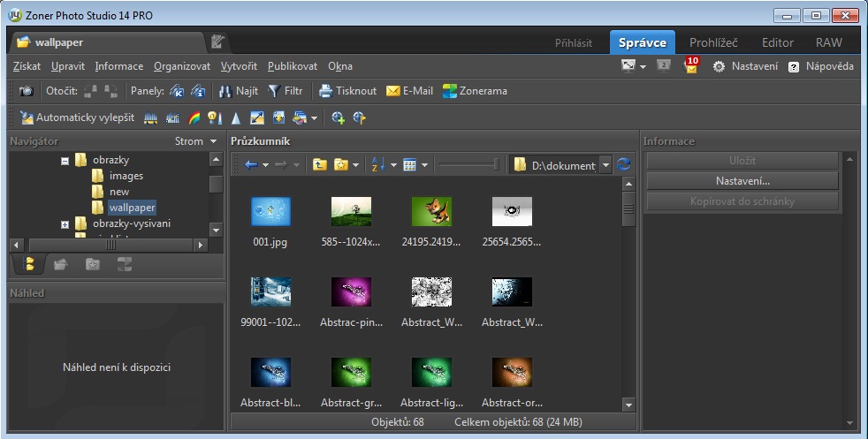Click the refresh folder icon
This screenshot has height=439, width=868.
tap(624, 165)
